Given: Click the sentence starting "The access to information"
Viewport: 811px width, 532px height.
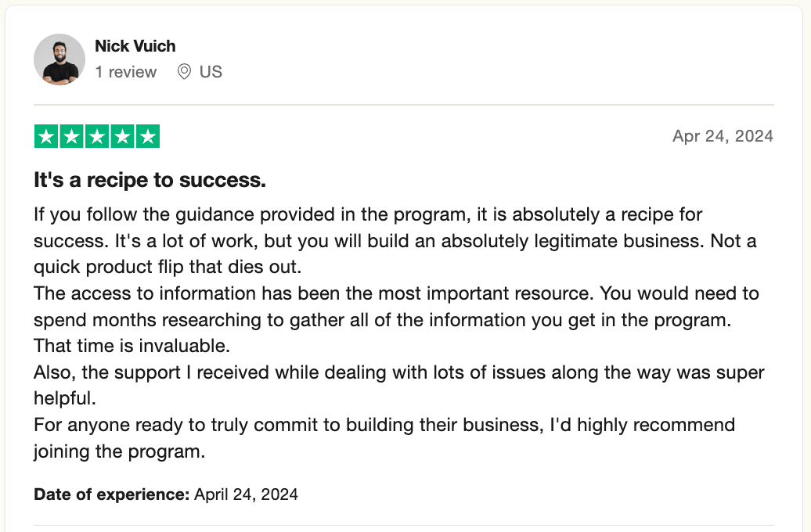Looking at the screenshot, I should click(395, 293).
